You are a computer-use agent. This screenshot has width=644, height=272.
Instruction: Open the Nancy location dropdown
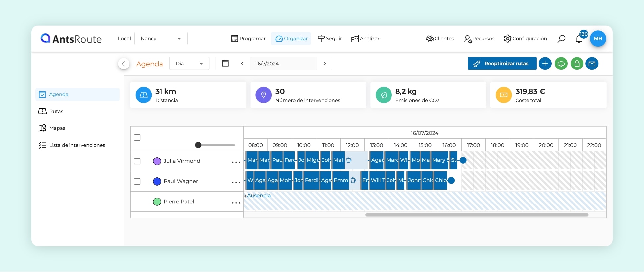pyautogui.click(x=161, y=39)
